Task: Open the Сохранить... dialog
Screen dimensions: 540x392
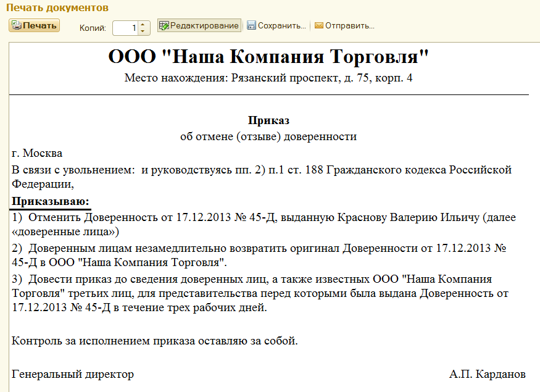Action: (281, 26)
